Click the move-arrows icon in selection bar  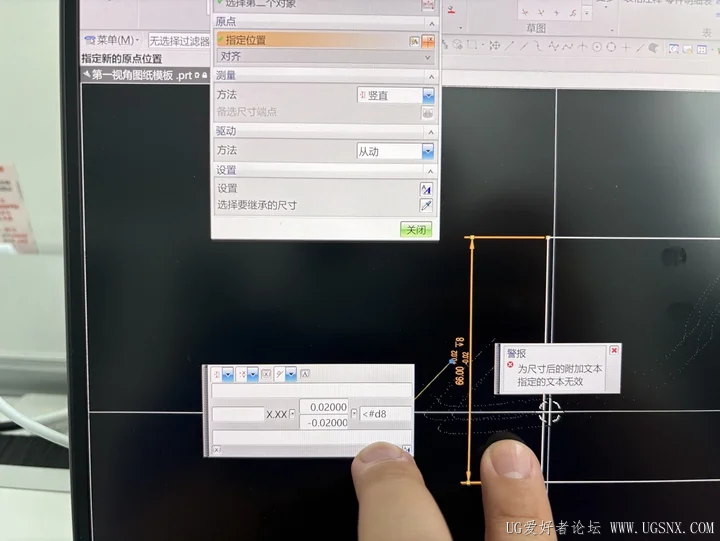click(495, 45)
